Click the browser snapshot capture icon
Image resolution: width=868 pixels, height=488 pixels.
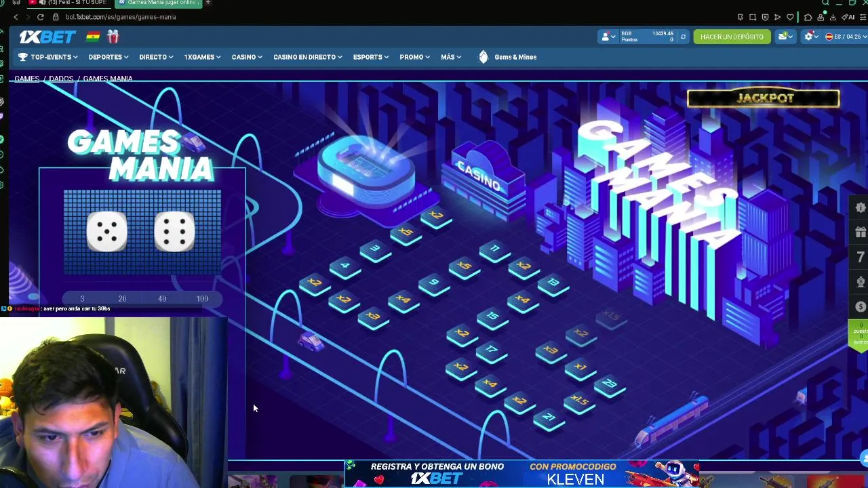pos(753,17)
